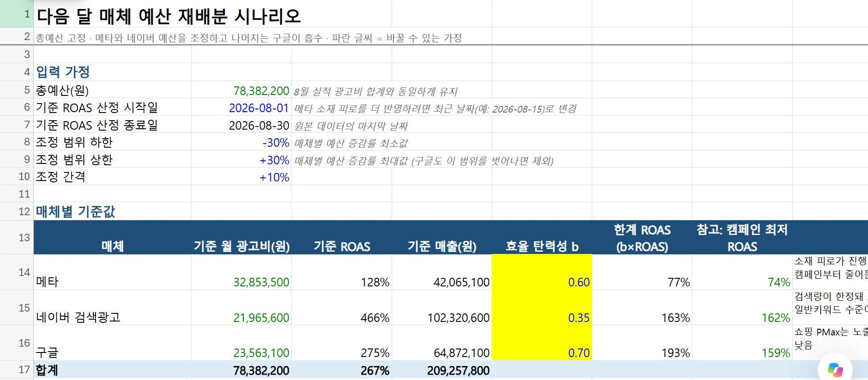Click the note '매체별 예산 증감률 최소값'
This screenshot has width=868, height=380.
351,144
